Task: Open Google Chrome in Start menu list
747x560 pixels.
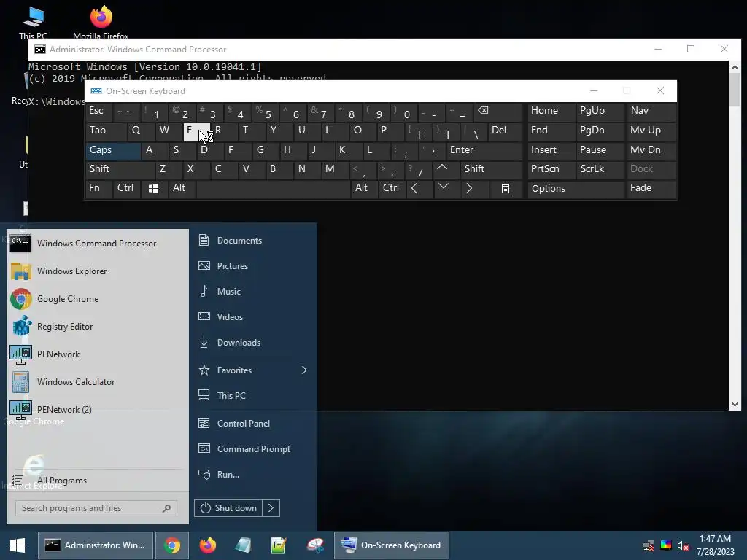Action: [x=98, y=298]
